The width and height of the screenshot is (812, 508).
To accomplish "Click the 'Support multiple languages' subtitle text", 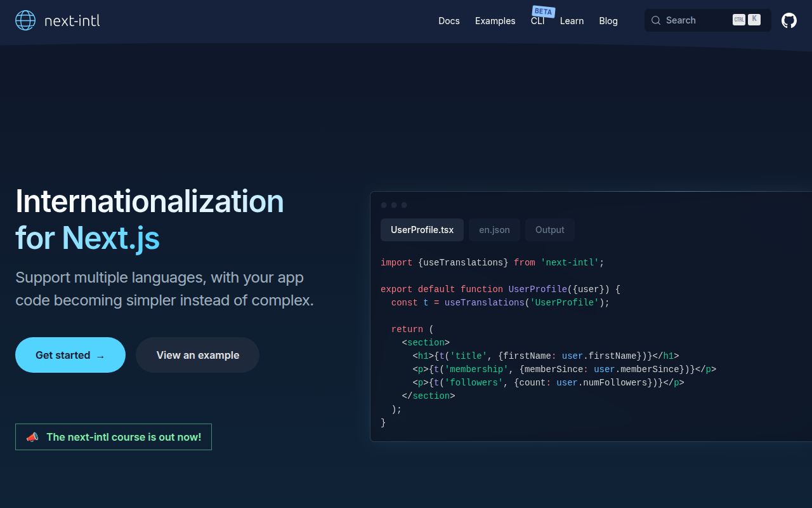I will pyautogui.click(x=164, y=289).
